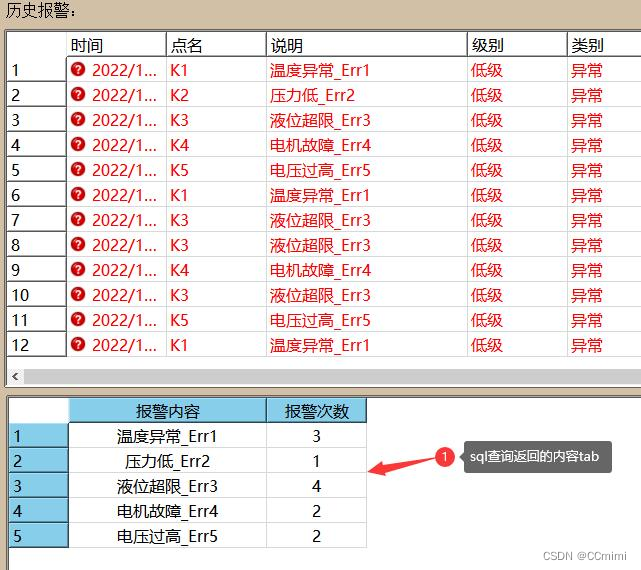Click alarm count 2 for 电机故障_Err4
641x570 pixels.
(316, 511)
